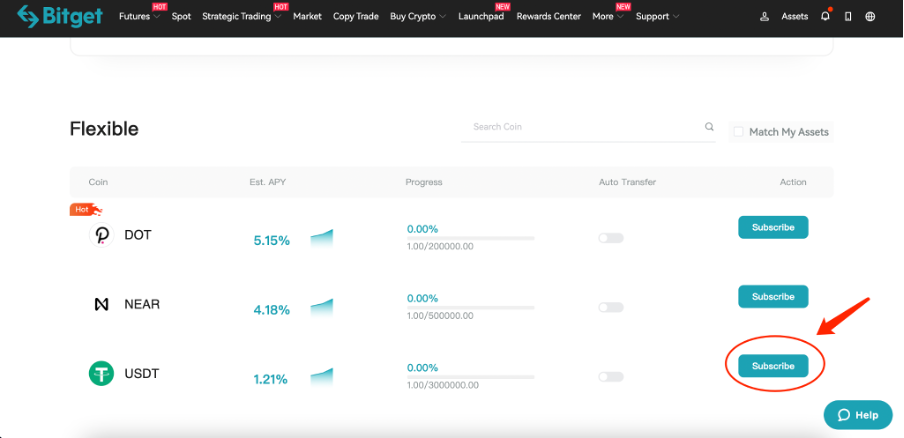Click the Coin column header
This screenshot has width=904, height=438.
point(98,182)
